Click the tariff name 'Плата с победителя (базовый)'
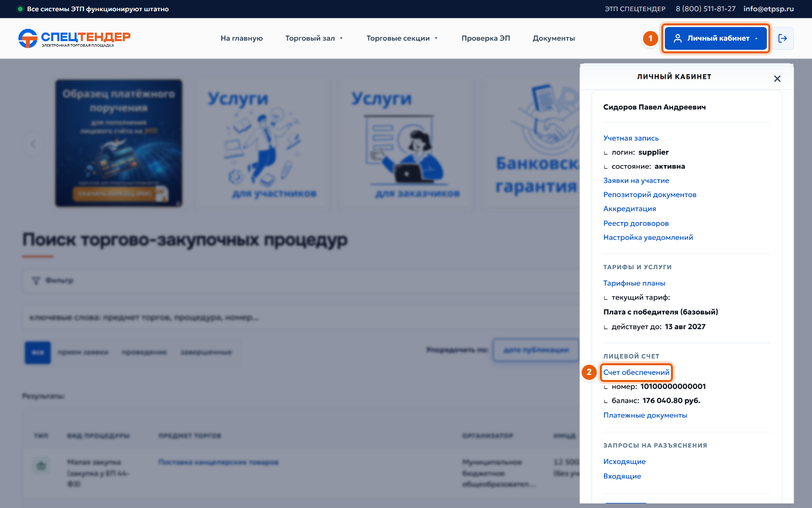Screen dimensions: 812x508 tap(661, 312)
